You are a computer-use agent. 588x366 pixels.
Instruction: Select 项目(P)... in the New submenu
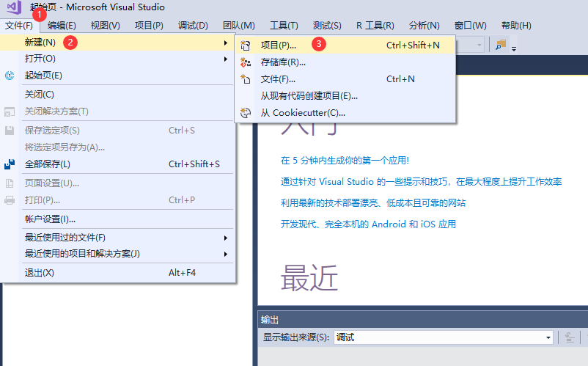click(345, 45)
